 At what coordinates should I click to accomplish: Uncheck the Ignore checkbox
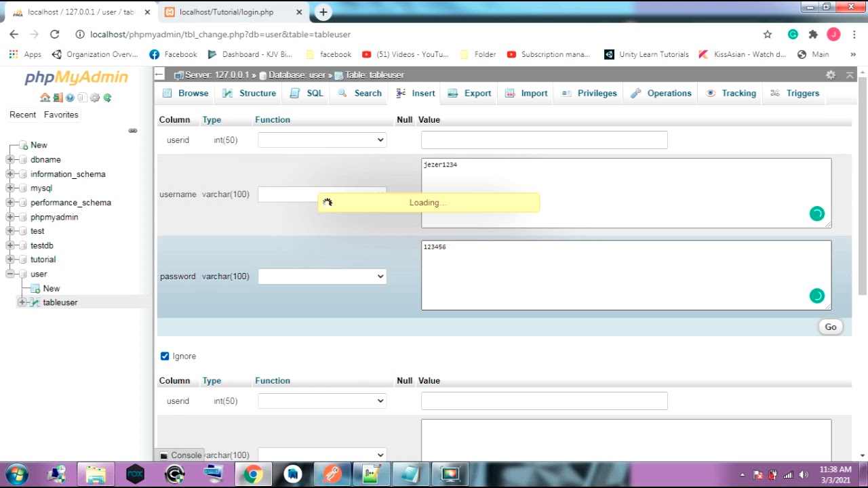165,356
